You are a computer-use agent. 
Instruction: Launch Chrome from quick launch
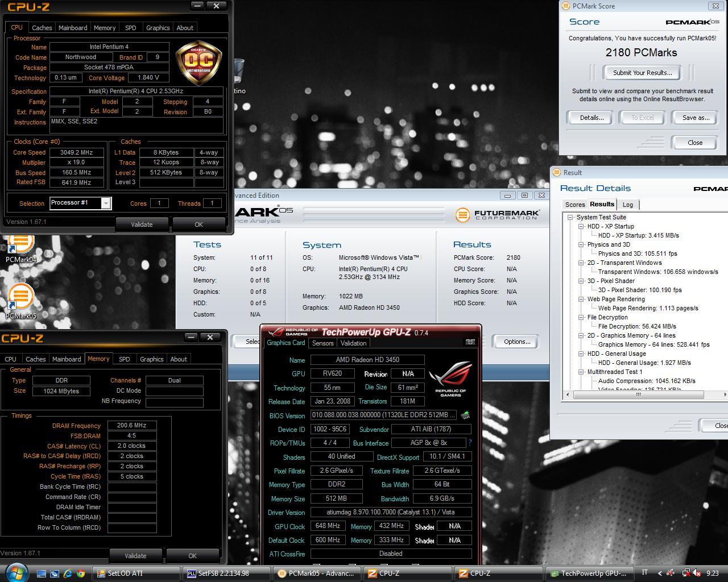coord(81,573)
